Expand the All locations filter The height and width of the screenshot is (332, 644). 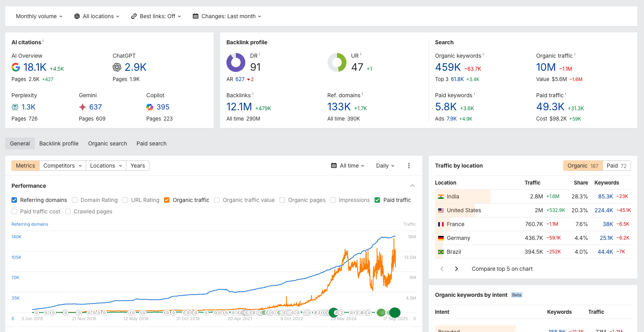click(x=97, y=16)
